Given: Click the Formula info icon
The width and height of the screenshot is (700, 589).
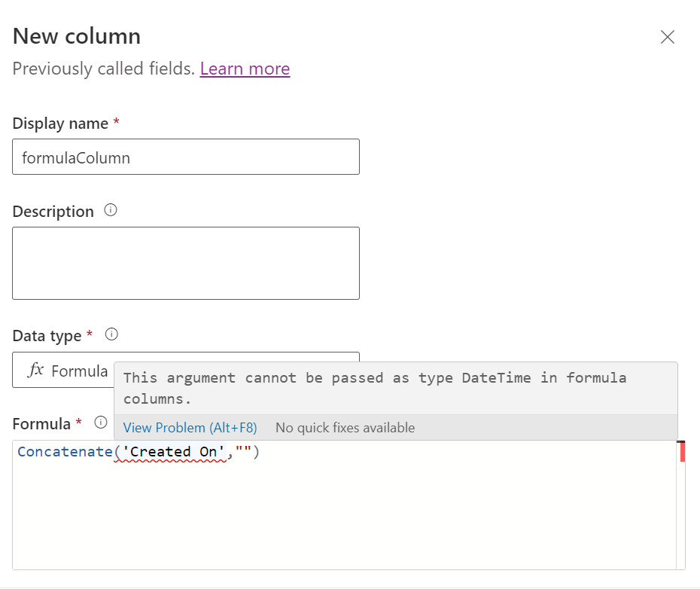Looking at the screenshot, I should tap(100, 423).
